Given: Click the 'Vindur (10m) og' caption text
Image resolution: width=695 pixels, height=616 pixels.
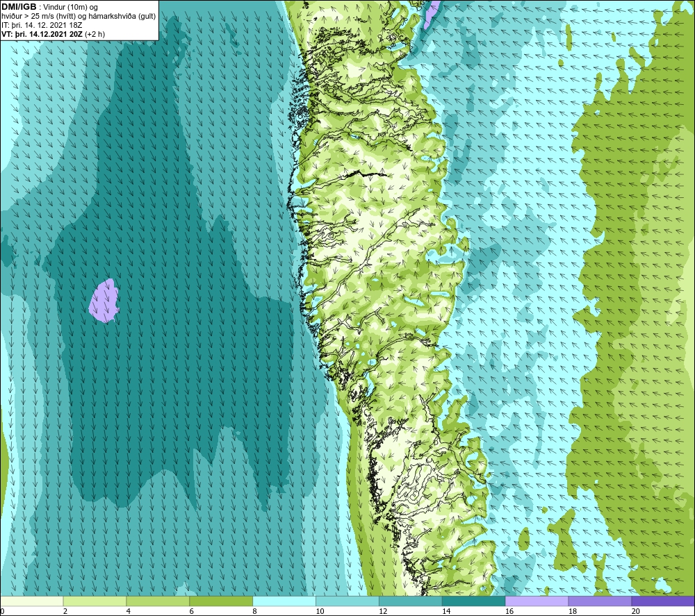Looking at the screenshot, I should point(70,8).
